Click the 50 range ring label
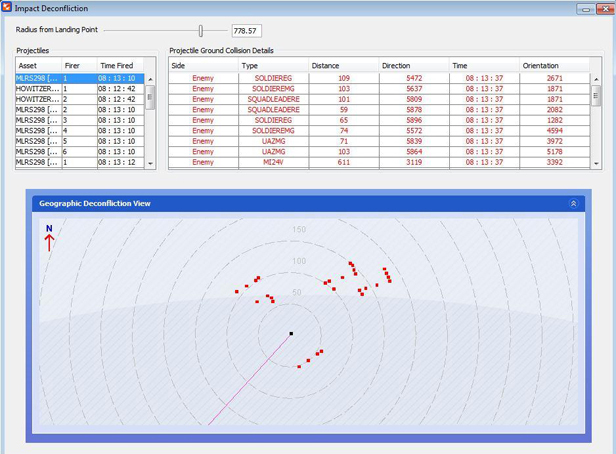Image resolution: width=616 pixels, height=454 pixels. [x=297, y=292]
